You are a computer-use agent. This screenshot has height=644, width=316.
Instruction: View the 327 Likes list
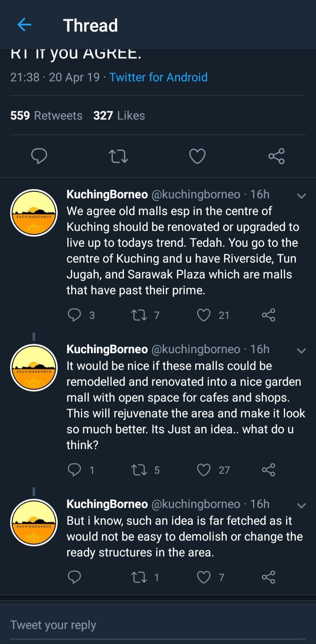(119, 116)
